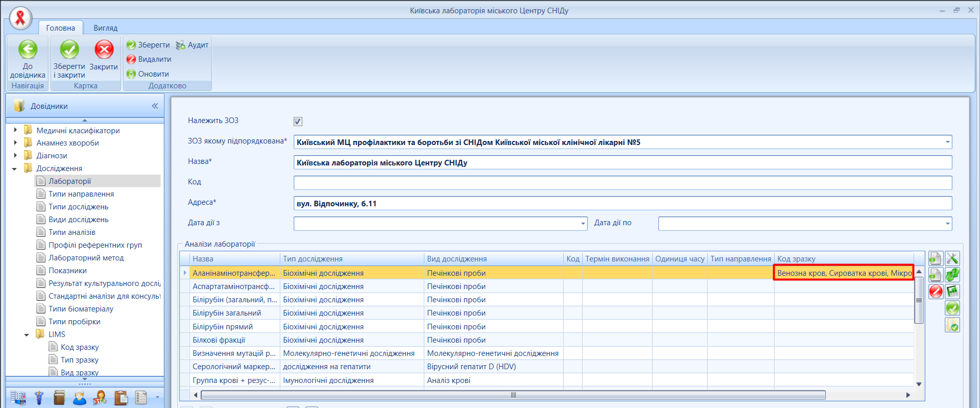Open the patient calendar appointments icon
The image size is (980, 408).
[x=100, y=397]
